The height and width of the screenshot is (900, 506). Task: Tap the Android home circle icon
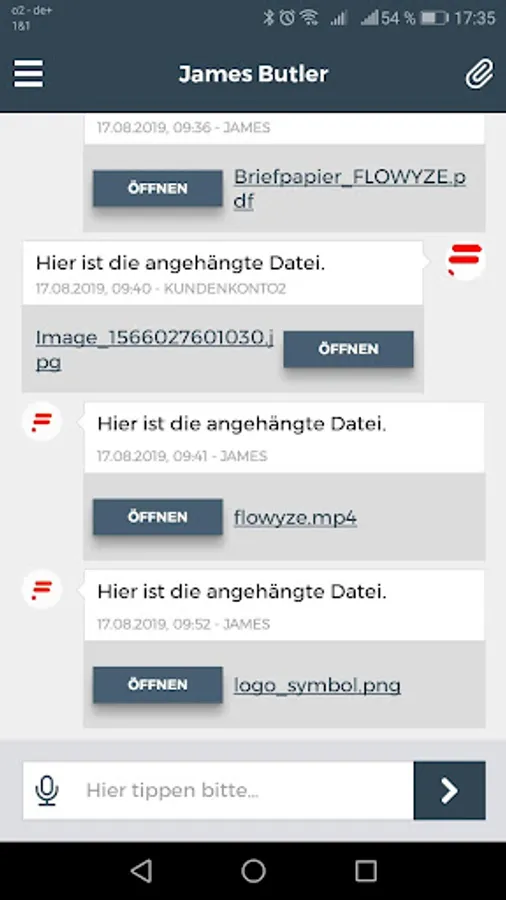(253, 871)
